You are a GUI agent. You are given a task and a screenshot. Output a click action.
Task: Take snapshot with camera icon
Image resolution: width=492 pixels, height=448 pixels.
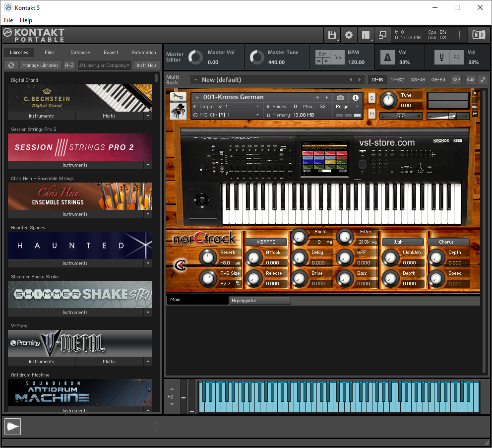pyautogui.click(x=340, y=98)
